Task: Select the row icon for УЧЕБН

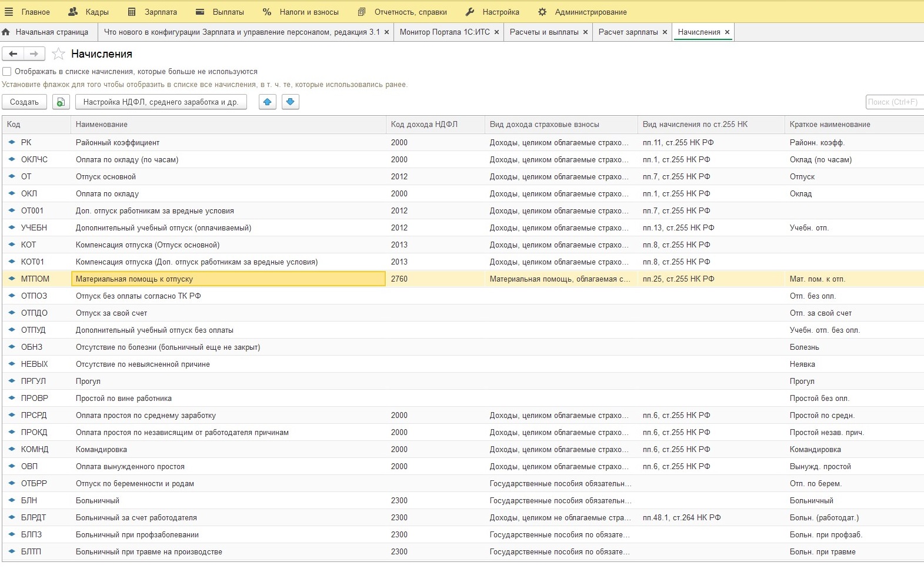Action: 12,228
